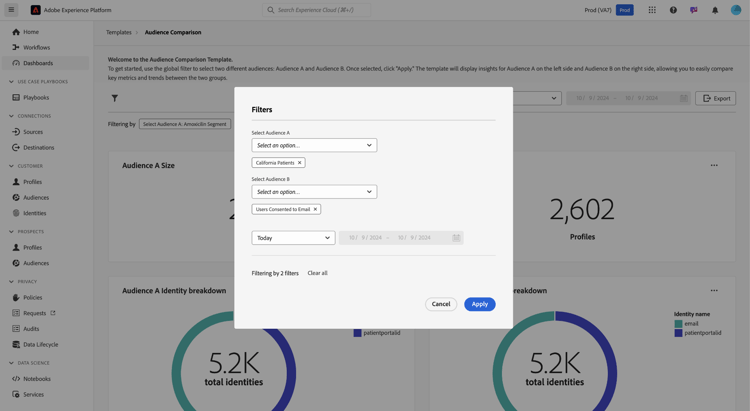Click the blue patientportalid legend swatch on right

click(678, 333)
